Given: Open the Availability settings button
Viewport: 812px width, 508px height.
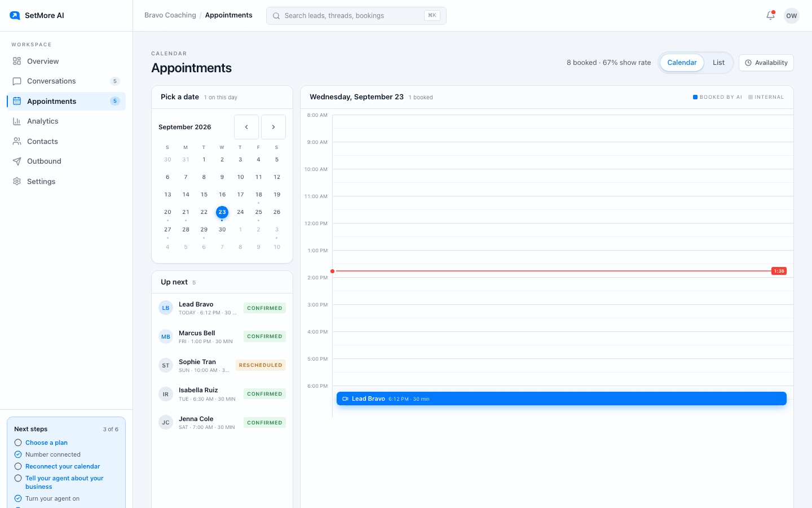Looking at the screenshot, I should tap(766, 63).
